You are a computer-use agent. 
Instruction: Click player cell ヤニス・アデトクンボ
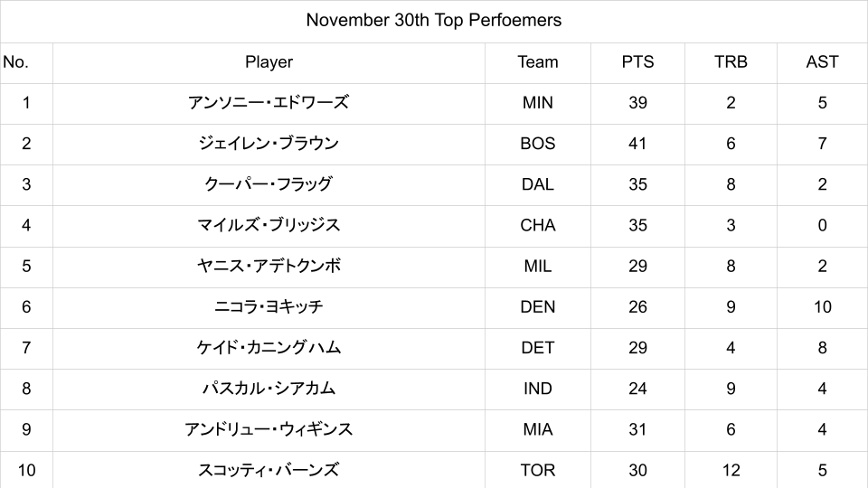pos(269,266)
